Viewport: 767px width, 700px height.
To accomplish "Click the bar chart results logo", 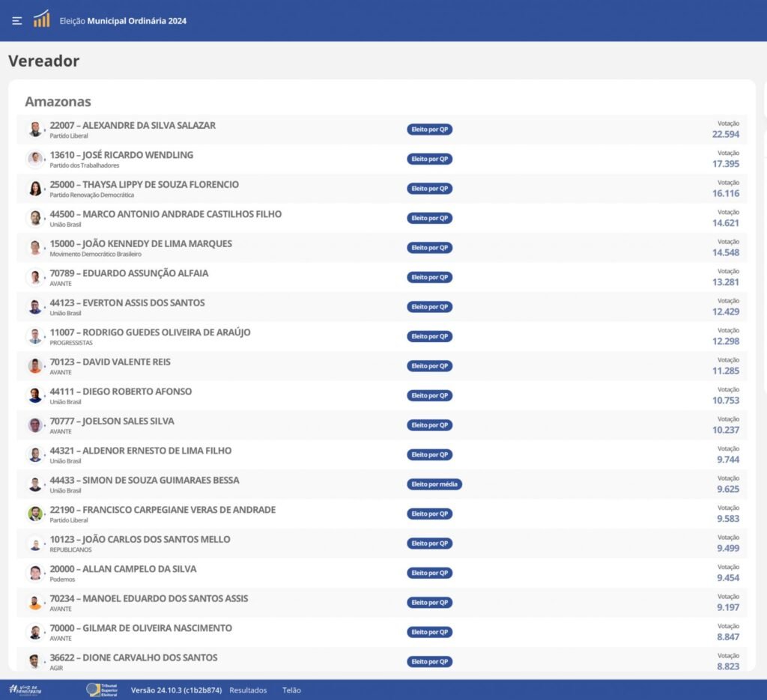I will click(41, 19).
